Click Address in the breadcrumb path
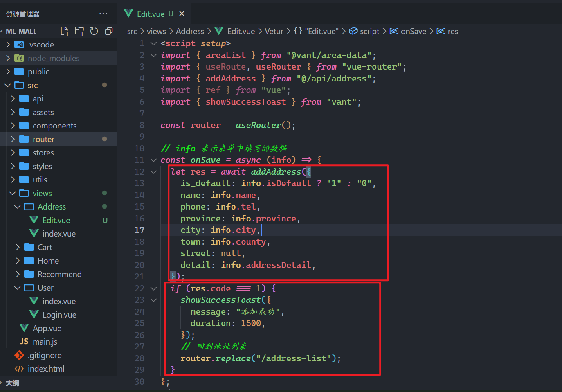Viewport: 562px width, 392px height. pos(190,31)
